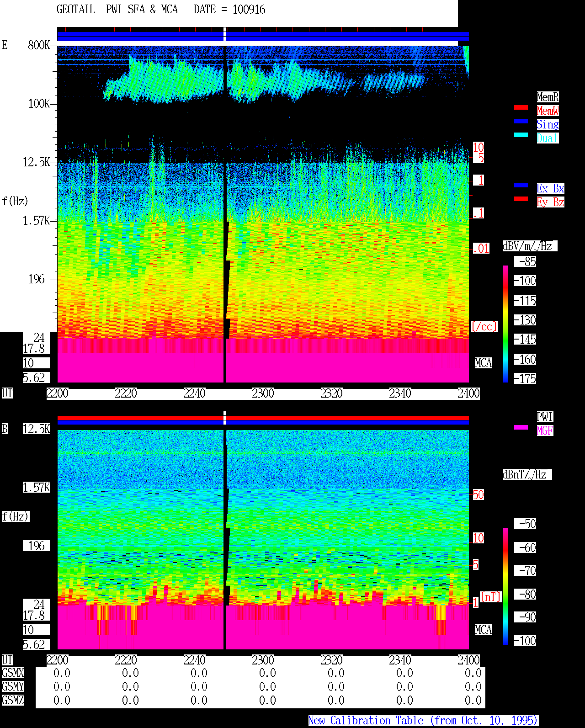
Task: Click the blue Ex Bx legend swatch
Action: pyautogui.click(x=521, y=185)
